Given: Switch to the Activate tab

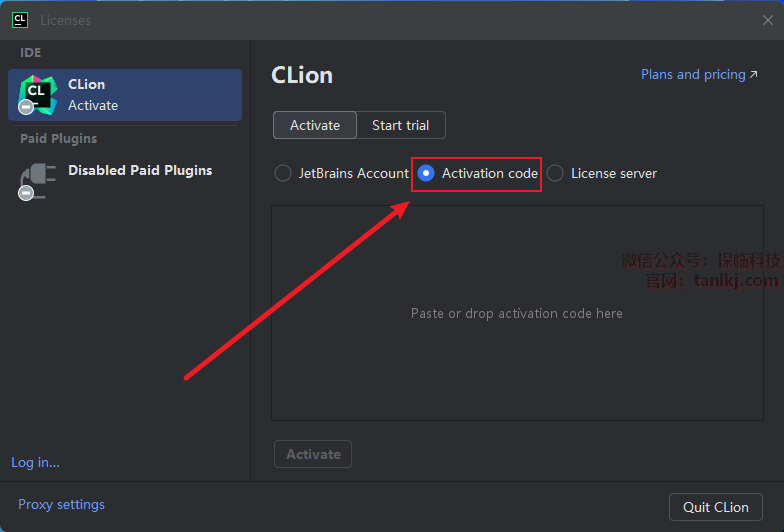Looking at the screenshot, I should click(x=315, y=125).
